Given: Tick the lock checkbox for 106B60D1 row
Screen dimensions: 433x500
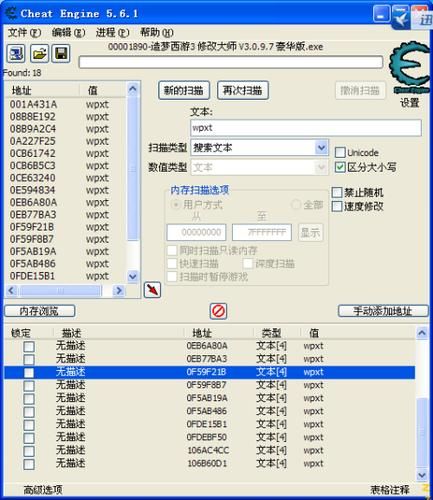Looking at the screenshot, I should (29, 464).
